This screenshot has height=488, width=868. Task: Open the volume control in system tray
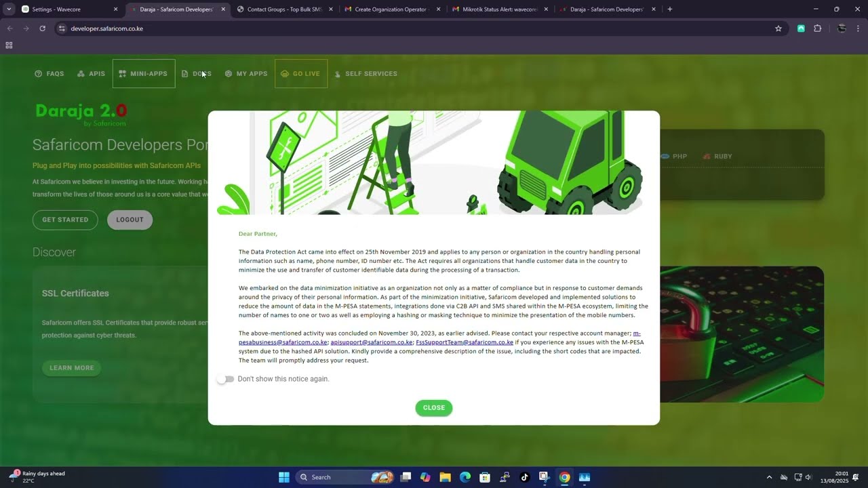[808, 477]
